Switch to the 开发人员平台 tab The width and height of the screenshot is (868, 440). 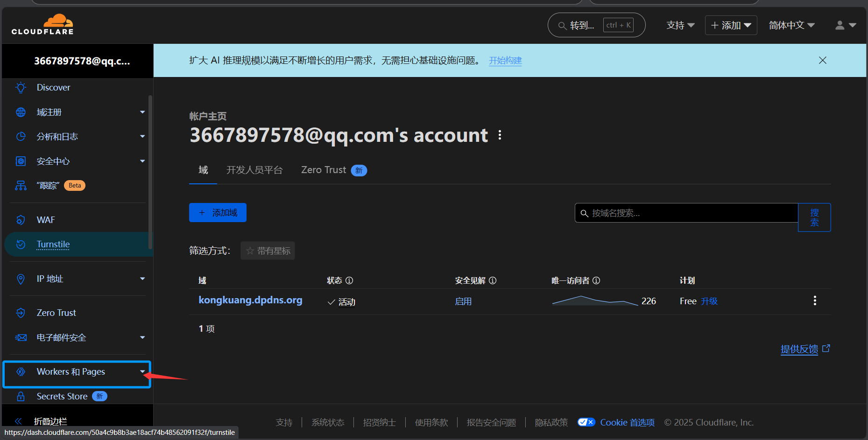click(x=254, y=170)
